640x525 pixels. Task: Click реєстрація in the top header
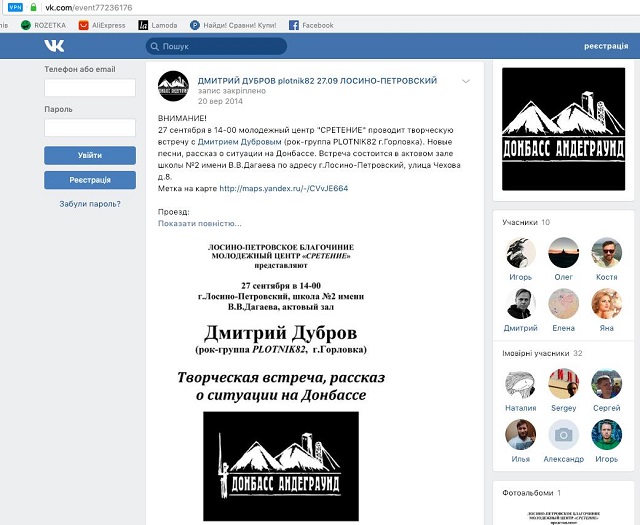click(606, 46)
